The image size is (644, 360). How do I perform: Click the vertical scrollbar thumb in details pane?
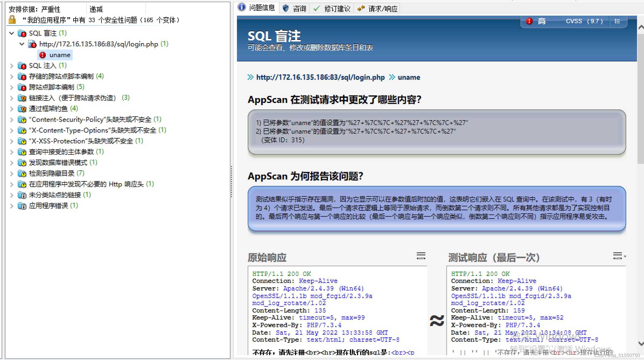(x=641, y=98)
